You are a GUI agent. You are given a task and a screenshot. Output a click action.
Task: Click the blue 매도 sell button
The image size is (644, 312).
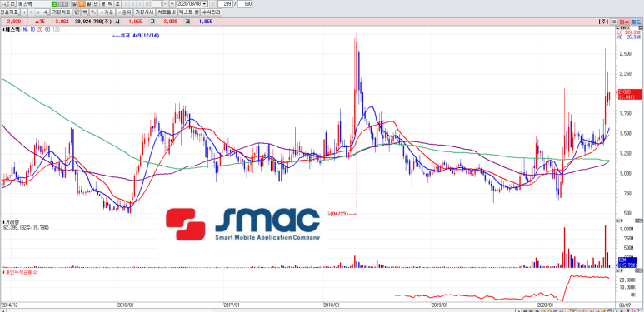coord(637,22)
